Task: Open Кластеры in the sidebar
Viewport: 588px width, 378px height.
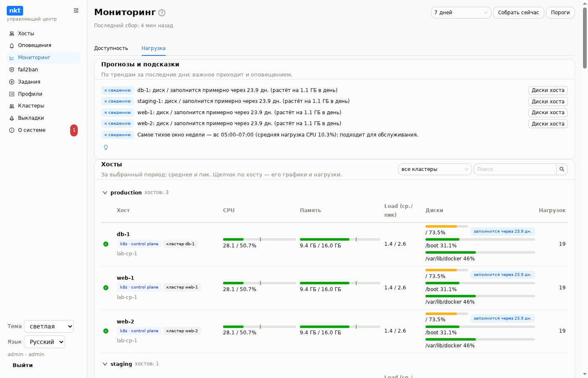Action: coord(43,106)
